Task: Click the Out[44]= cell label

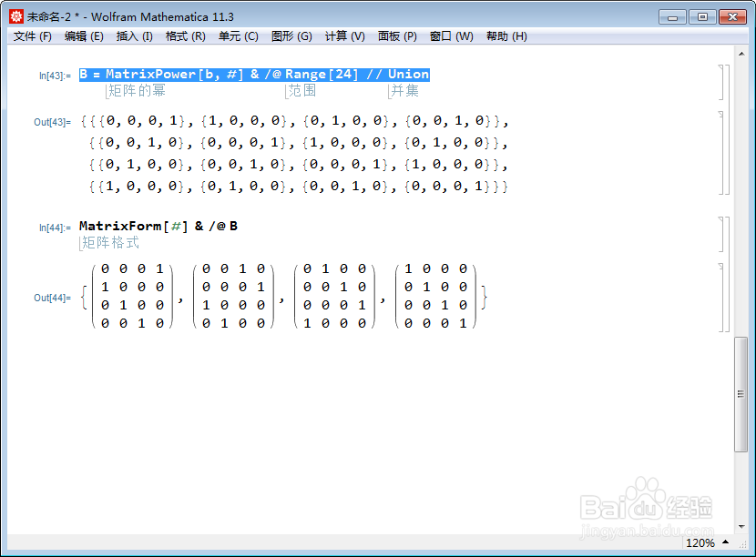Action: point(53,298)
